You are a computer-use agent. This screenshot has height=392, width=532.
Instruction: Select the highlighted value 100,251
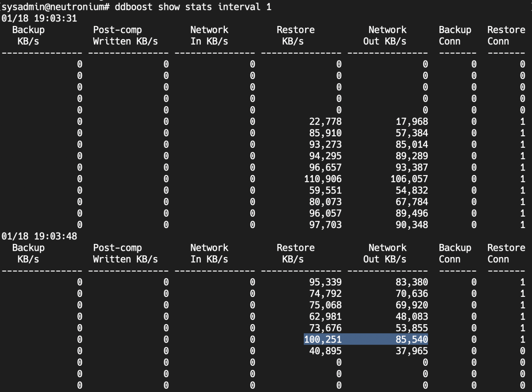coord(322,339)
